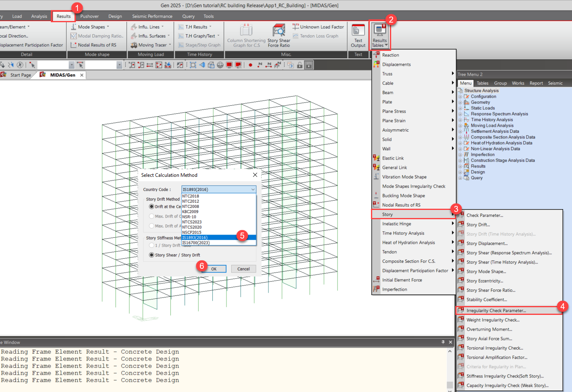Click the Overturning Moment table icon

click(x=461, y=329)
